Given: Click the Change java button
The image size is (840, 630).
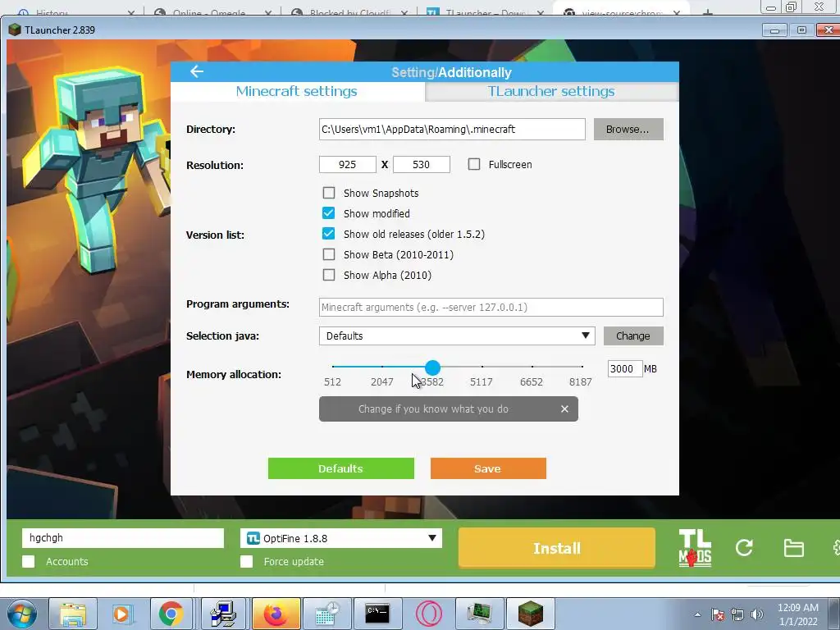Looking at the screenshot, I should click(x=633, y=336).
